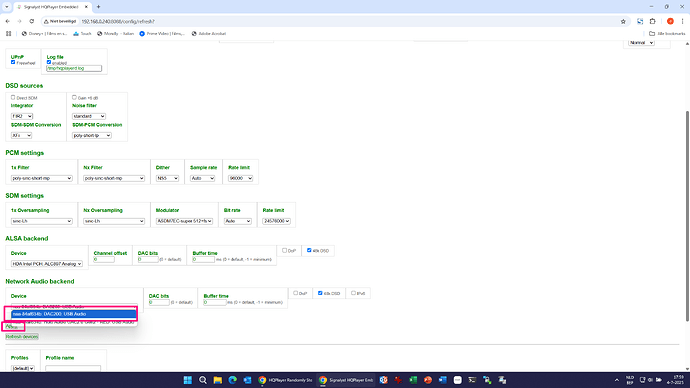Reload the page with the refresh icon

pos(32,21)
